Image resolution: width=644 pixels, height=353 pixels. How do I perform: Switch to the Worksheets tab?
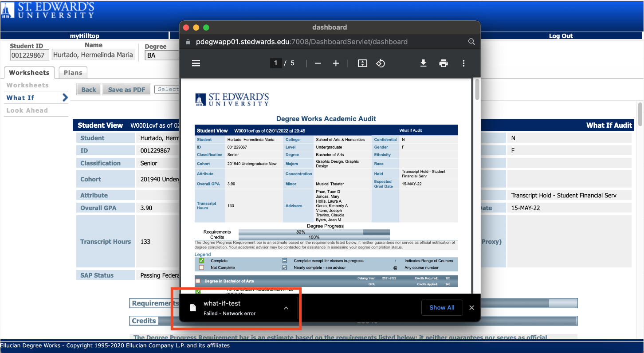click(x=29, y=73)
